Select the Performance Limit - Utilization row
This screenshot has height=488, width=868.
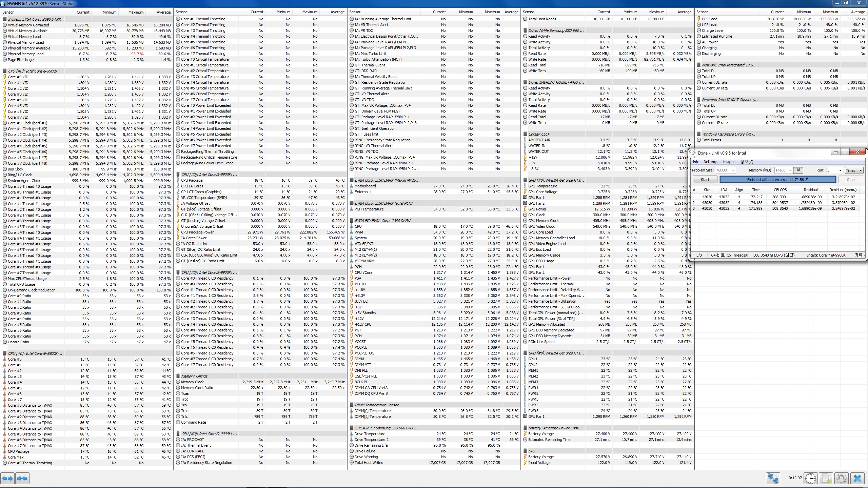tap(608, 301)
